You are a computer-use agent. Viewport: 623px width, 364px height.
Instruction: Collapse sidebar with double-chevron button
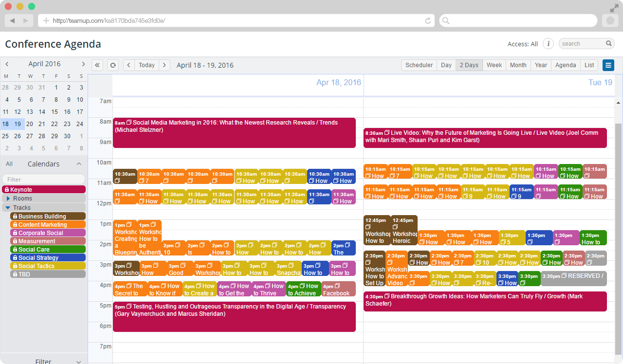[97, 65]
